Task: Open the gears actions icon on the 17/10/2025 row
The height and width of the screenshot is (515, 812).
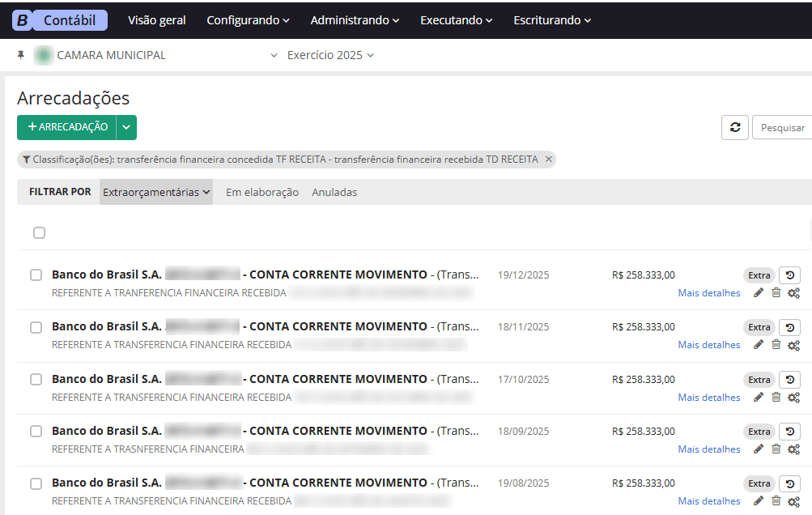Action: [793, 397]
